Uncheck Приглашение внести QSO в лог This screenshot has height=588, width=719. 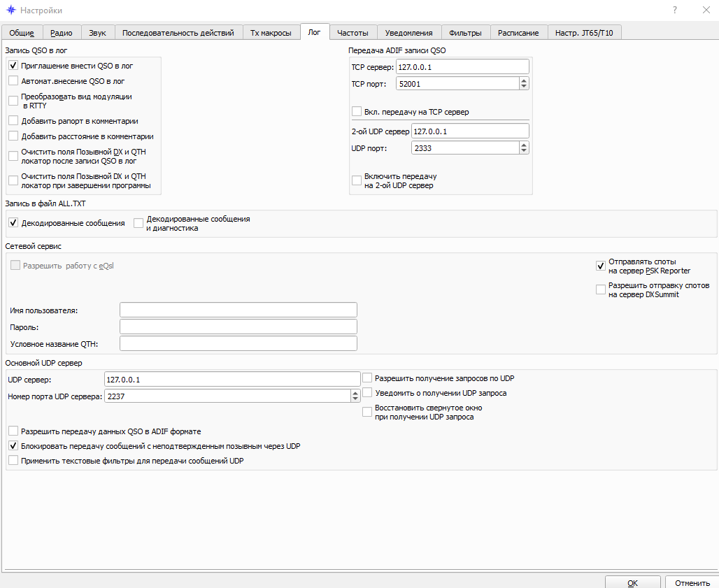(x=13, y=66)
